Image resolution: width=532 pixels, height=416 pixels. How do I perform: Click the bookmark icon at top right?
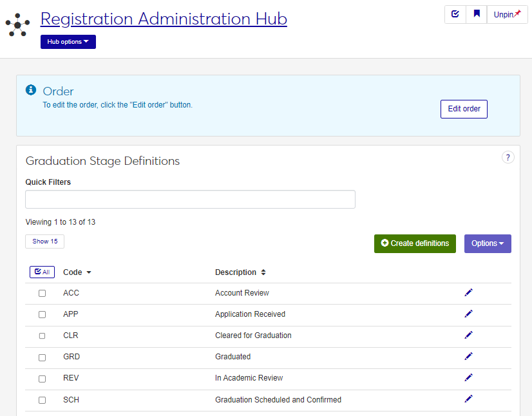click(x=477, y=14)
